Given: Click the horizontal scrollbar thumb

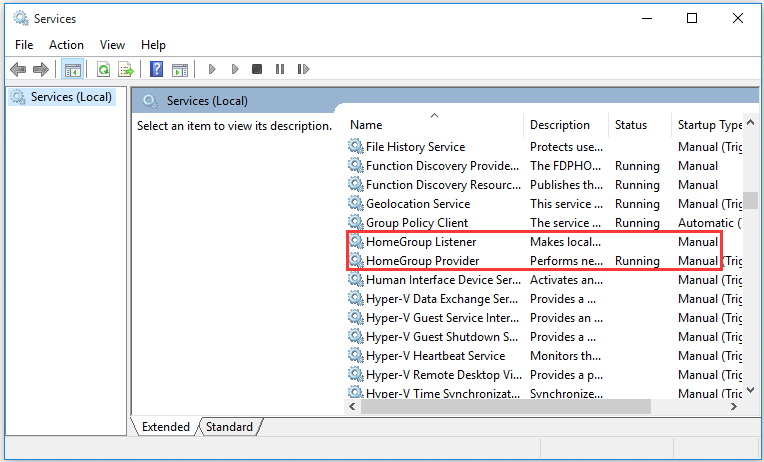Looking at the screenshot, I should click(506, 406).
